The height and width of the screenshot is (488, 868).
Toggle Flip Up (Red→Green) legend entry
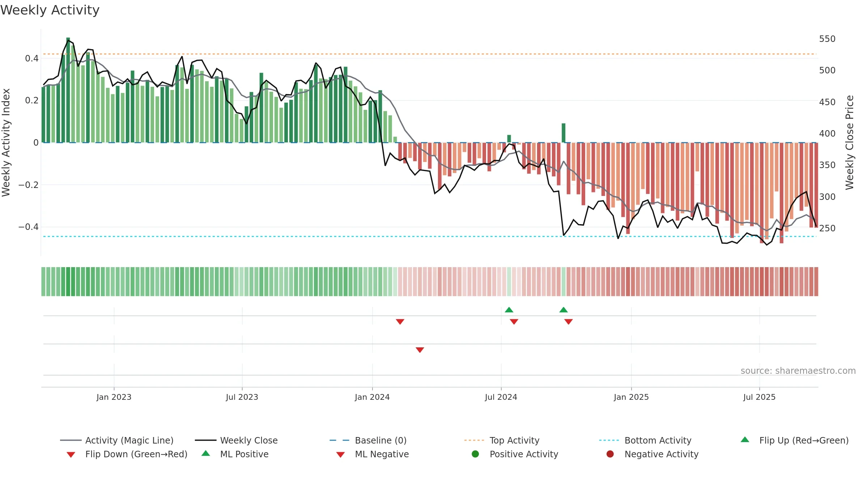[x=795, y=440]
